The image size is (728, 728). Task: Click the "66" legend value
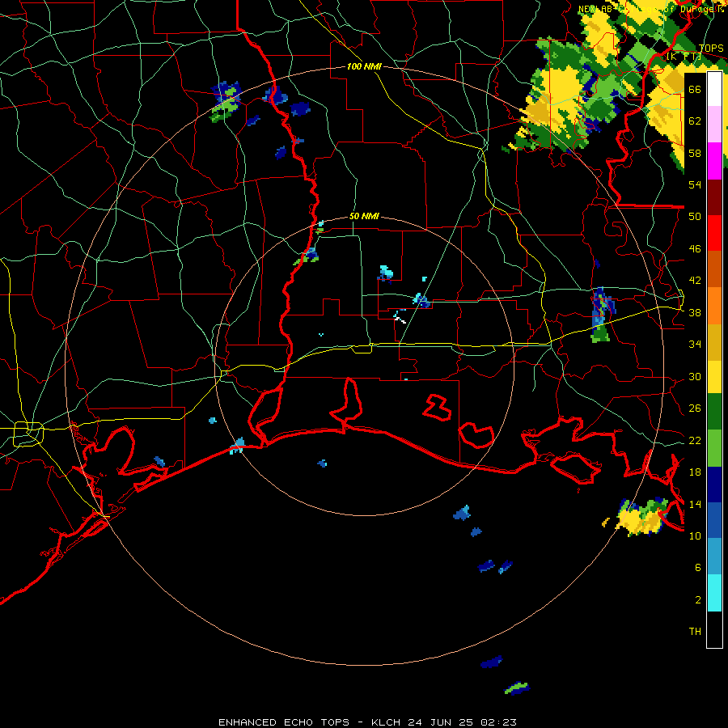click(695, 89)
